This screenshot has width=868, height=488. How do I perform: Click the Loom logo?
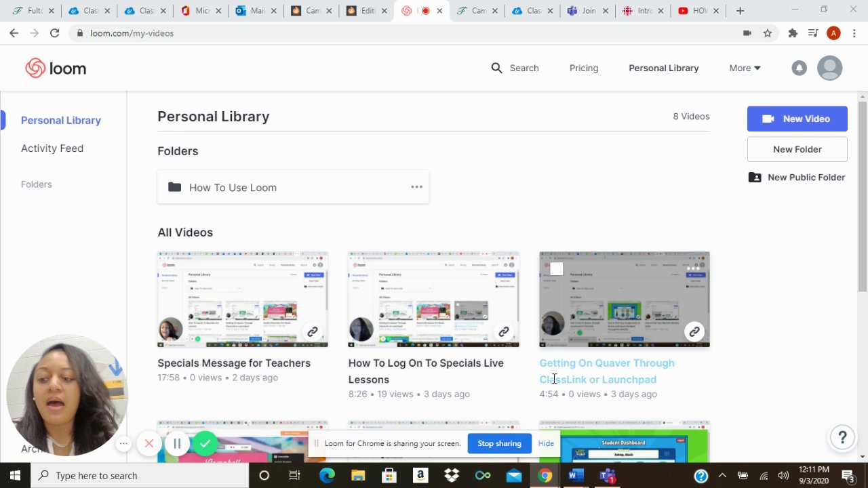click(56, 68)
